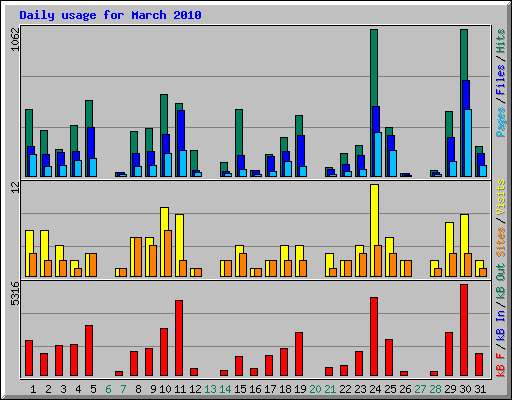The image size is (512, 400).
Task: Click day 11 on the x-axis
Action: [180, 389]
